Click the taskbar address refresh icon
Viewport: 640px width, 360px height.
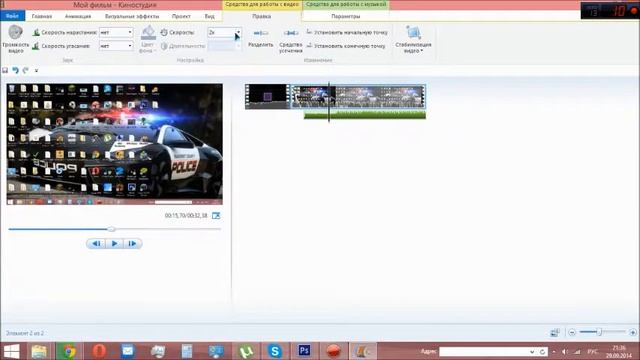pyautogui.click(x=542, y=351)
